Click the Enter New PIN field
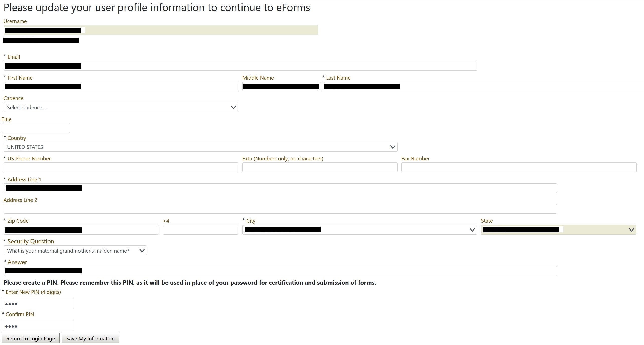644x345 pixels. click(x=38, y=304)
